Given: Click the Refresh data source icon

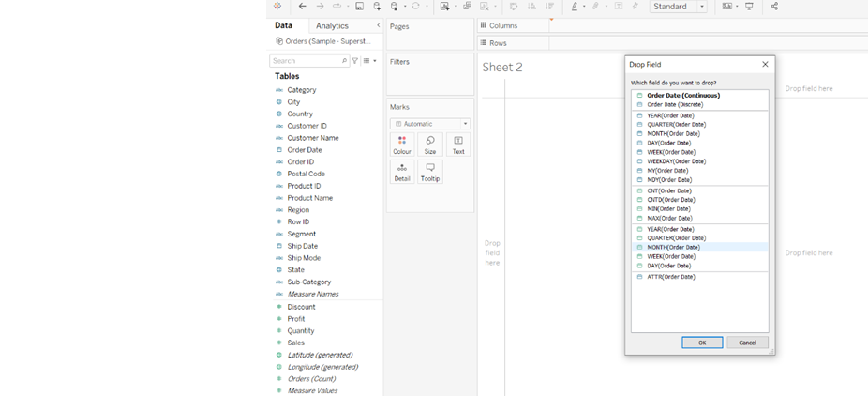Looking at the screenshot, I should [416, 6].
